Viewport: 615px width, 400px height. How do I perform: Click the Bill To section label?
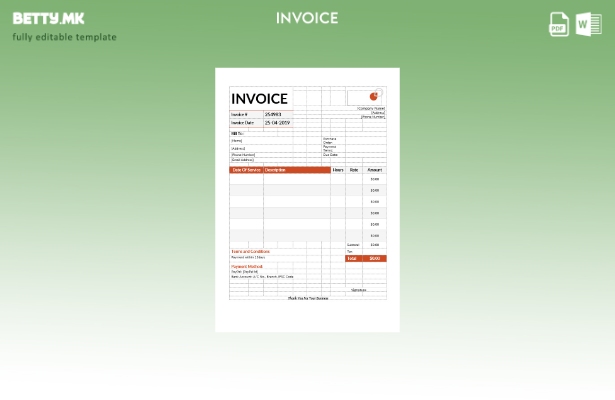pos(237,133)
